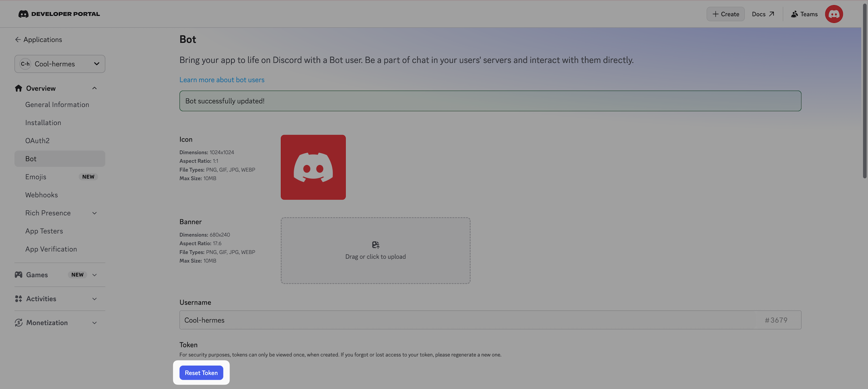The height and width of the screenshot is (389, 868).
Task: Click the Discord Developer Portal logo
Action: pyautogui.click(x=59, y=14)
